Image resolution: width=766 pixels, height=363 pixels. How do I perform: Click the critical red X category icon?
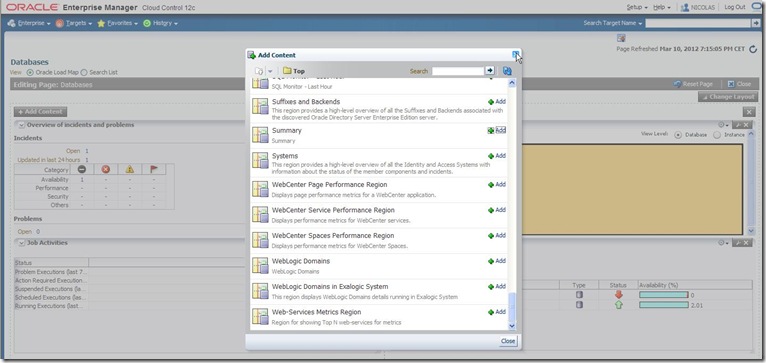106,170
